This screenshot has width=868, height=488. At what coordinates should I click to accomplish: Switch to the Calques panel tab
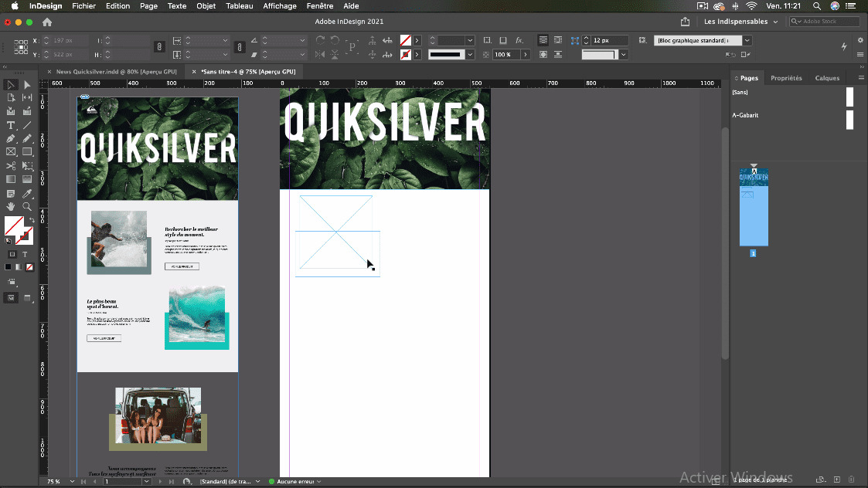click(827, 77)
